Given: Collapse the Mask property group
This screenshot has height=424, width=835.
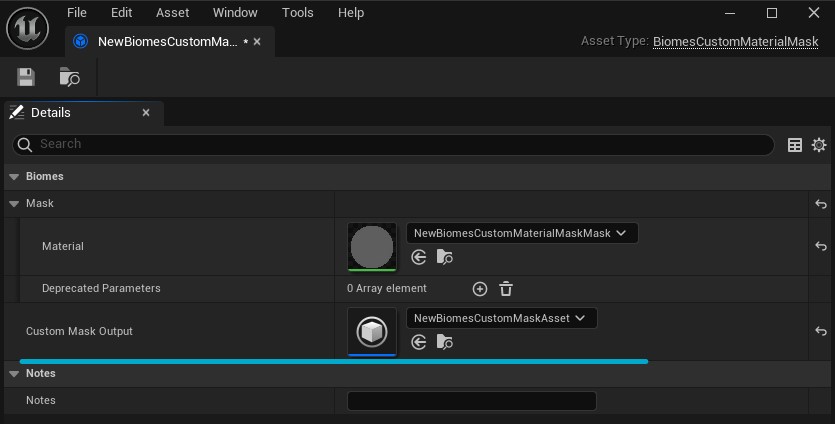Looking at the screenshot, I should coord(14,204).
